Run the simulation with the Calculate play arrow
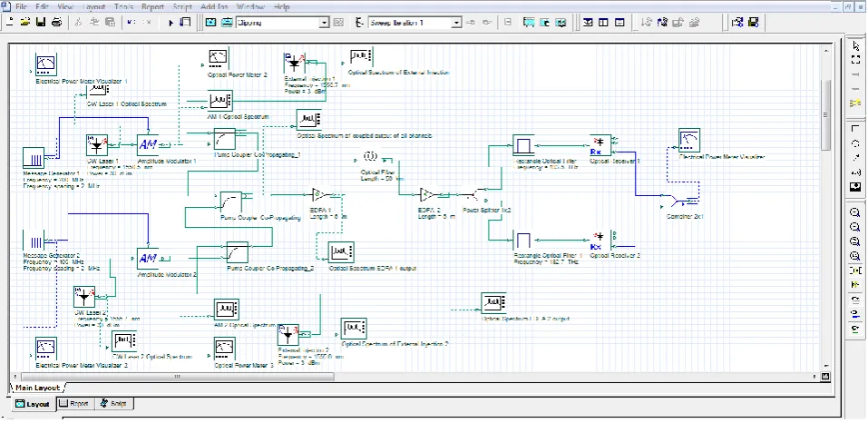Viewport: 868px width, 423px height. tap(171, 23)
